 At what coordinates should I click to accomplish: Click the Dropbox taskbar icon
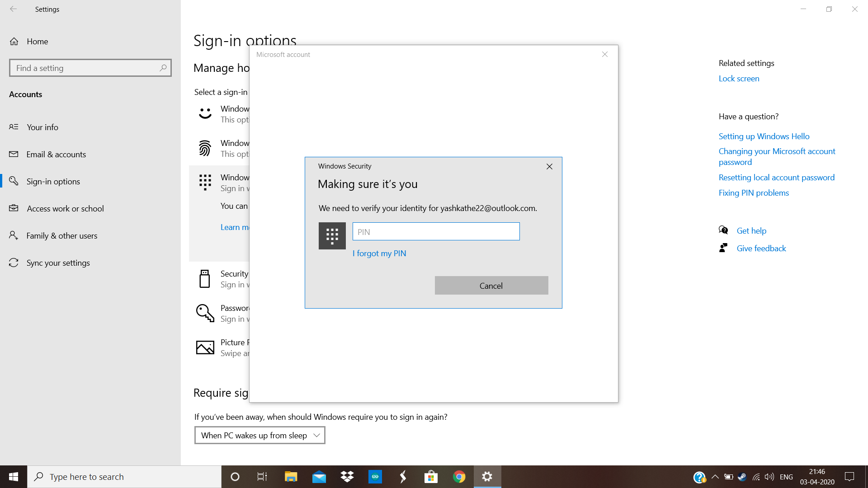point(347,476)
